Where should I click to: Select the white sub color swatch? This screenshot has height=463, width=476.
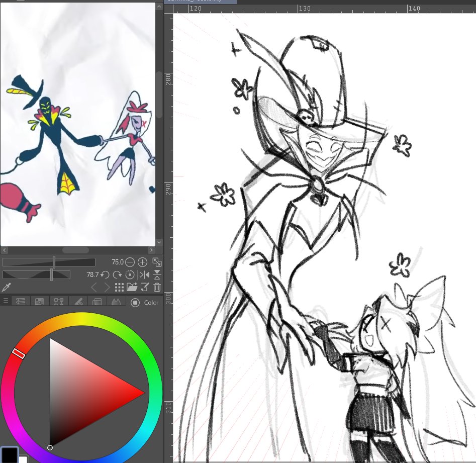[x=24, y=459]
